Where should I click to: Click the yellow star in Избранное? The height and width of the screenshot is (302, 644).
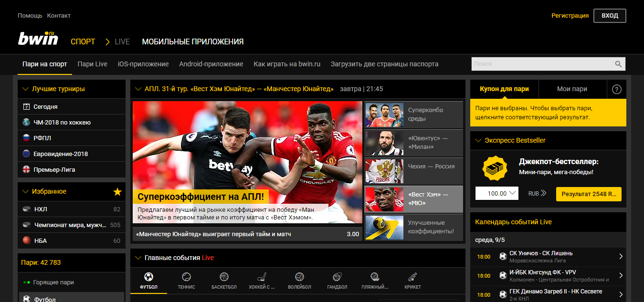click(x=117, y=192)
